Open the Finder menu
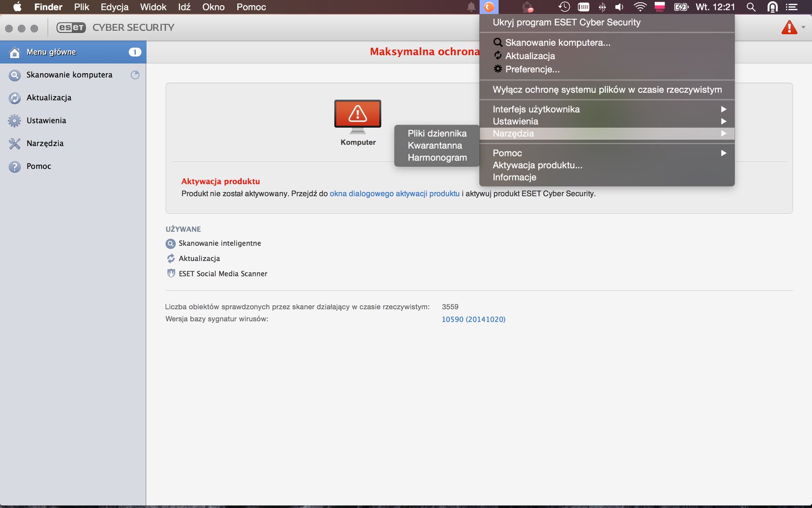 pyautogui.click(x=48, y=7)
